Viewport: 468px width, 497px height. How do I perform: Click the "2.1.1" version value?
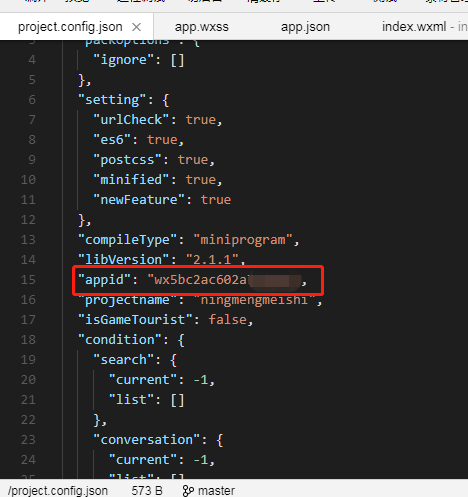pos(212,260)
